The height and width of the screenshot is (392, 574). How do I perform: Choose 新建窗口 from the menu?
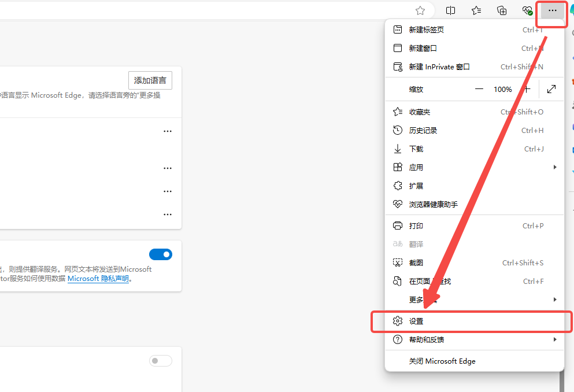point(475,49)
